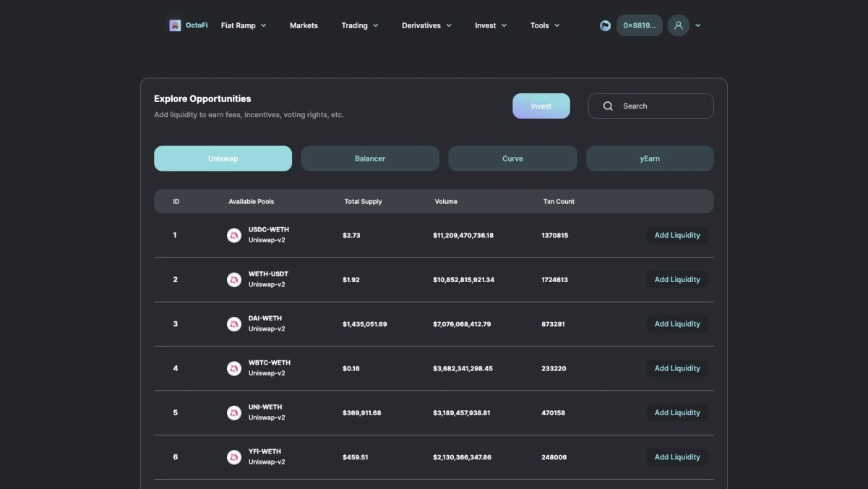Click the Total Supply column header
This screenshot has height=489, width=868.
[363, 201]
